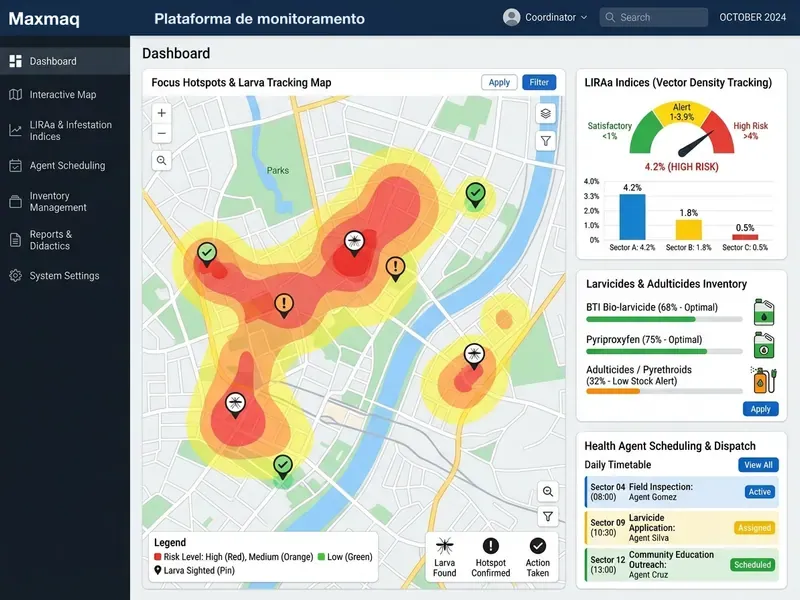Click the search magnifier icon in header

[610, 17]
